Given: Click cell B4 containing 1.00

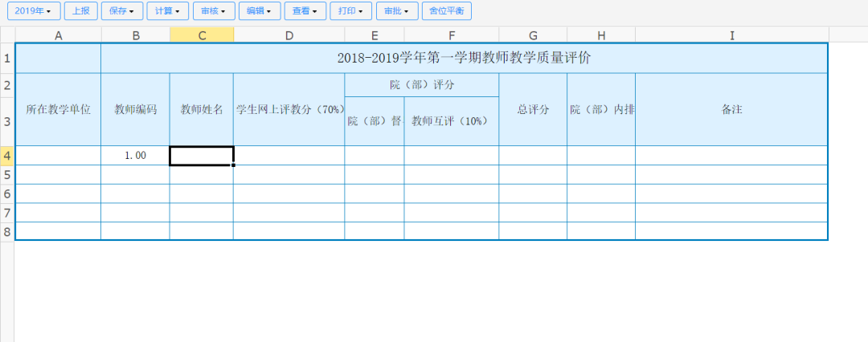Looking at the screenshot, I should click(x=135, y=156).
